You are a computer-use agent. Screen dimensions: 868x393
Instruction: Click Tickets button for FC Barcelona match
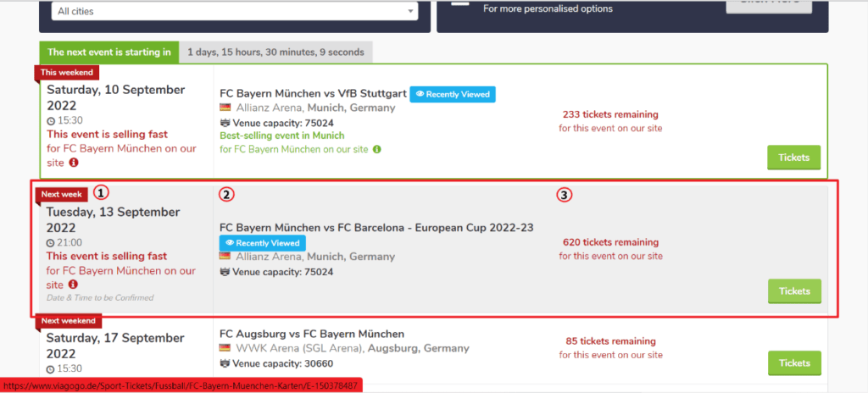pyautogui.click(x=794, y=291)
